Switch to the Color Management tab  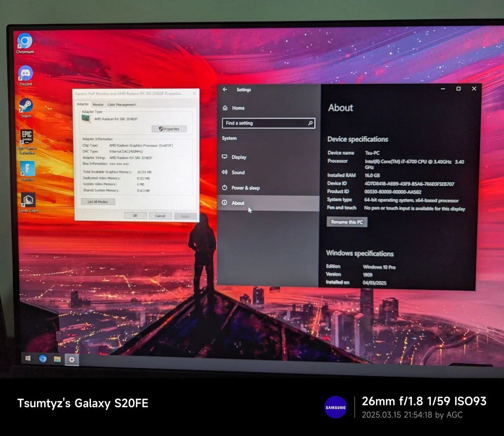coord(122,105)
